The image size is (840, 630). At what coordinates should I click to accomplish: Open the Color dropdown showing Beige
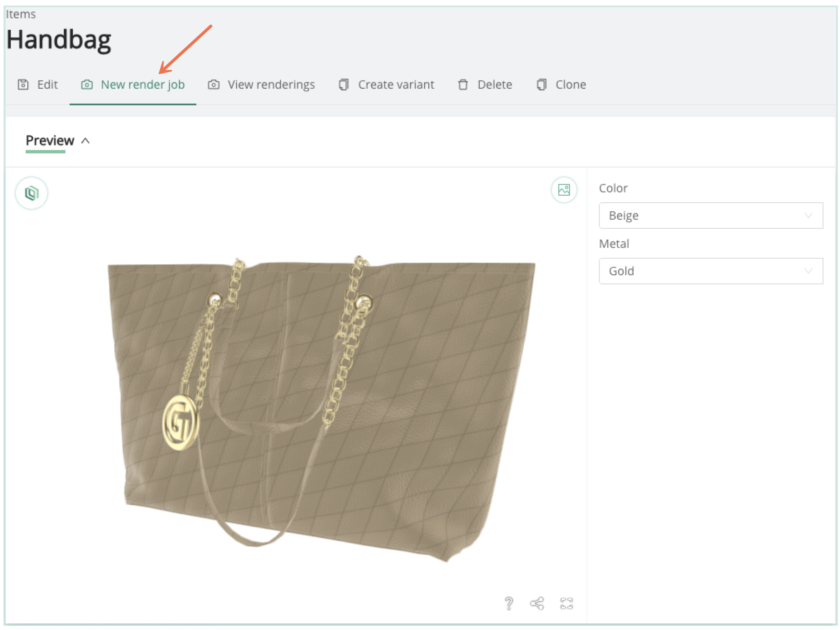coord(710,216)
